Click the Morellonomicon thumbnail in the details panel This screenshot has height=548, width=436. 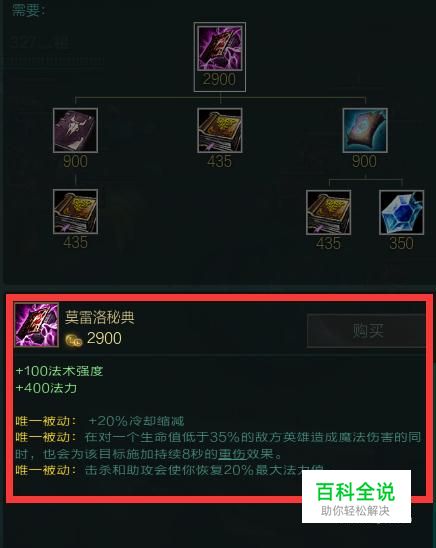[37, 325]
